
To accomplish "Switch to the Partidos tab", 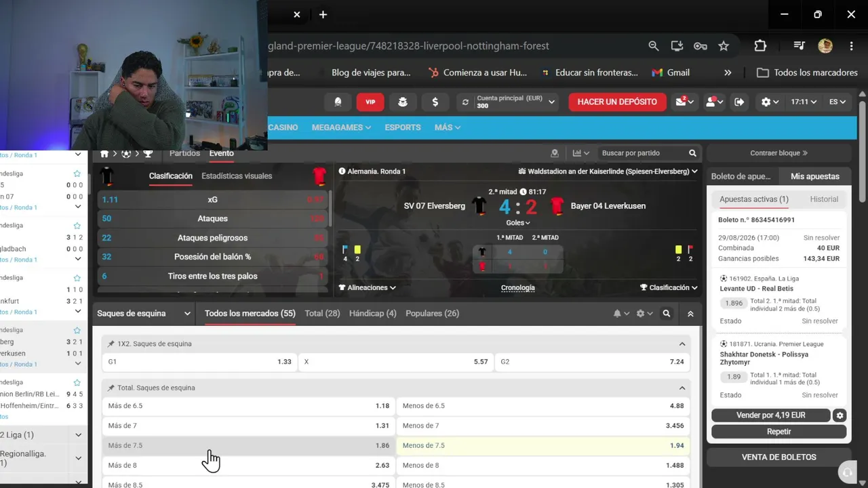I will click(x=184, y=153).
